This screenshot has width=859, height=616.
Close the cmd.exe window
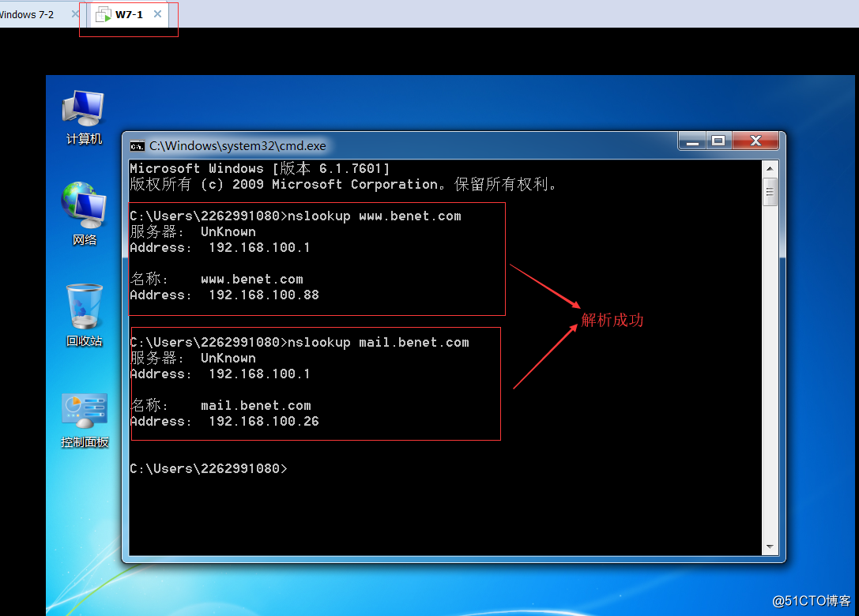(755, 141)
